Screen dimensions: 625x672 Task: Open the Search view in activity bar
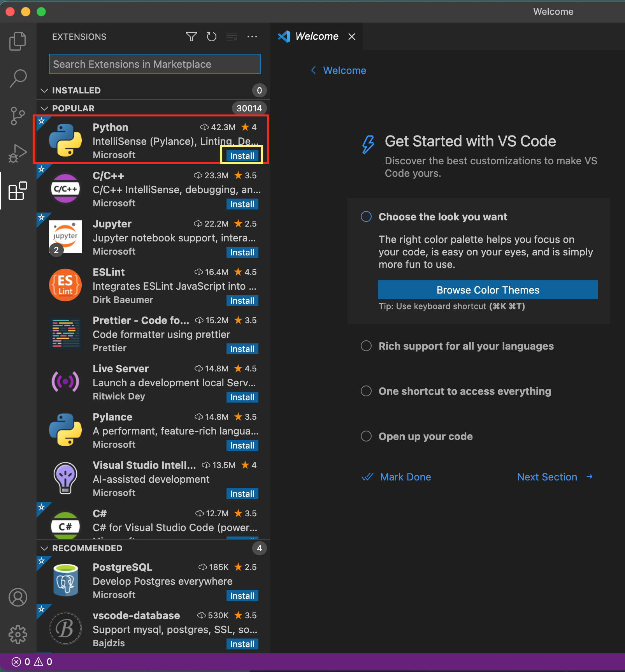[18, 79]
